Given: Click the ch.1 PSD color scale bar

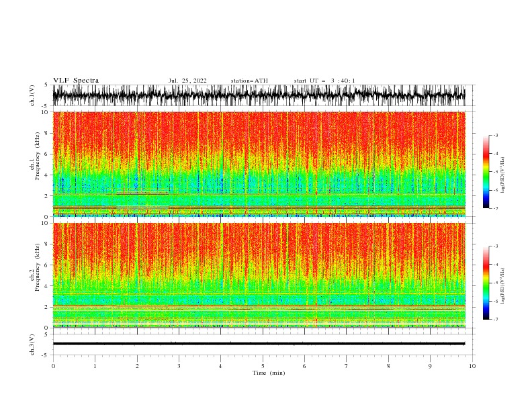Looking at the screenshot, I should point(486,172).
